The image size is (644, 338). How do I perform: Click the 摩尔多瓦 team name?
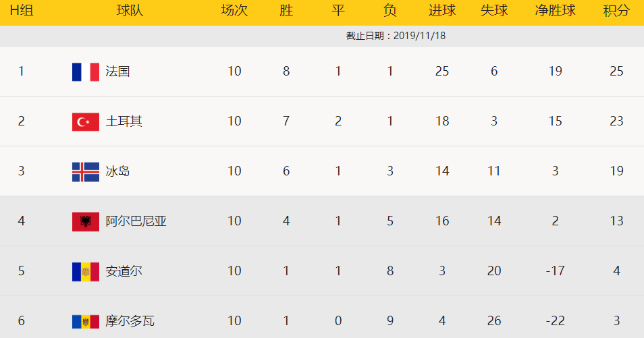click(x=130, y=321)
